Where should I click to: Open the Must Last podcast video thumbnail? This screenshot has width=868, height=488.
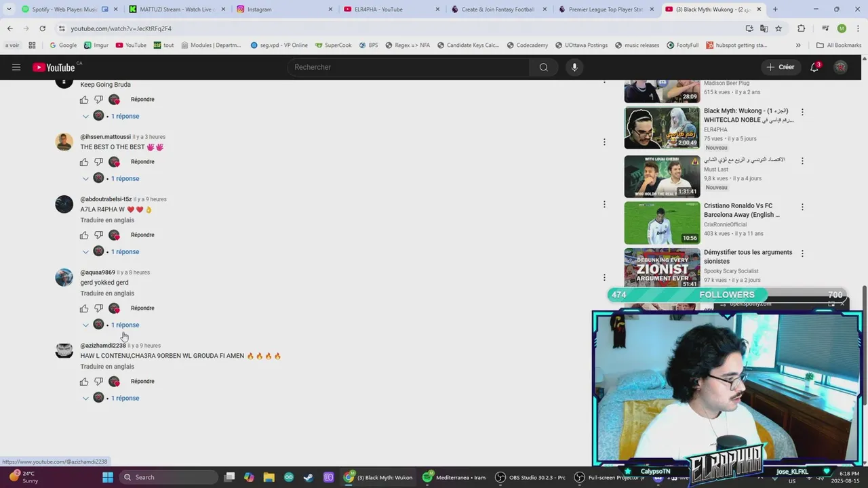pos(662,176)
